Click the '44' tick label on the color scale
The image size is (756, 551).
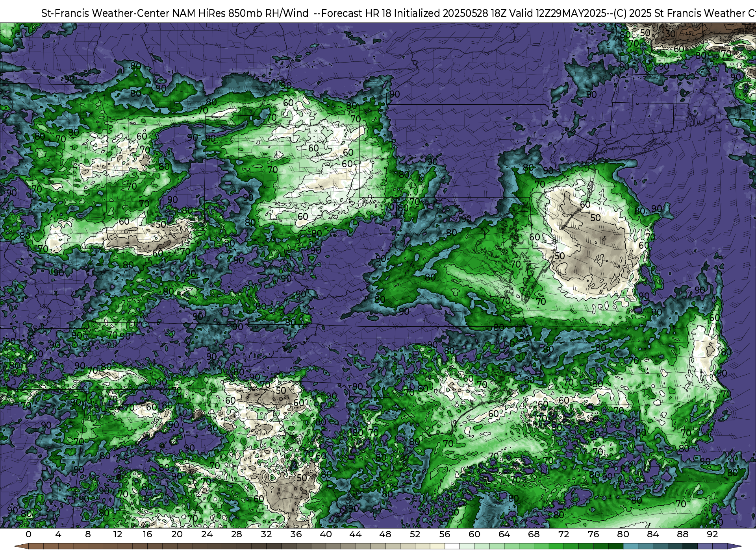356,534
